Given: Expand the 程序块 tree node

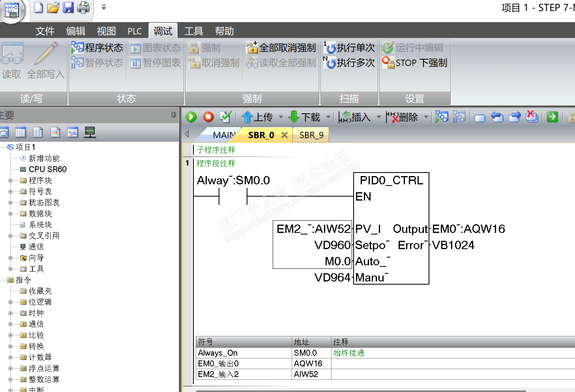Looking at the screenshot, I should click(x=11, y=180).
